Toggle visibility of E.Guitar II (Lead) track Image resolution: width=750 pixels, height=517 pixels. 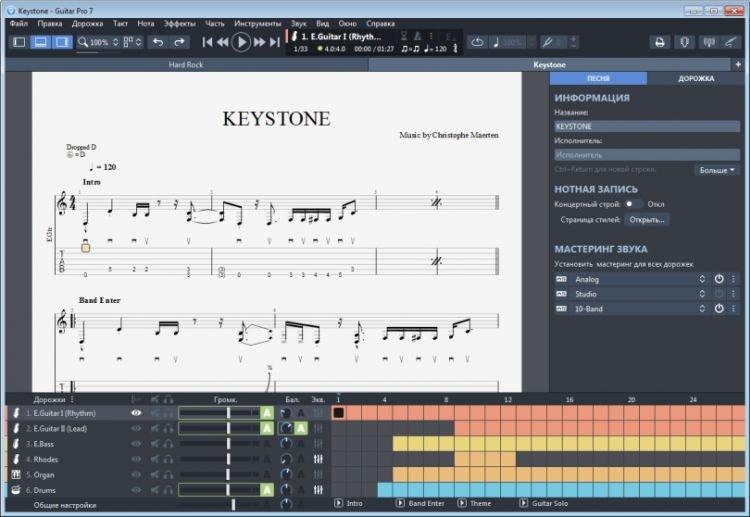pyautogui.click(x=136, y=428)
